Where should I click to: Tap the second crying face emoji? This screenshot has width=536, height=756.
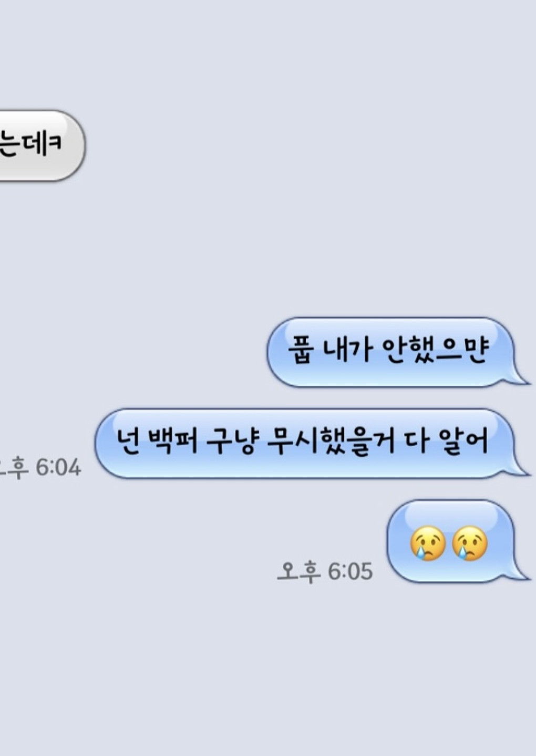pyautogui.click(x=470, y=544)
